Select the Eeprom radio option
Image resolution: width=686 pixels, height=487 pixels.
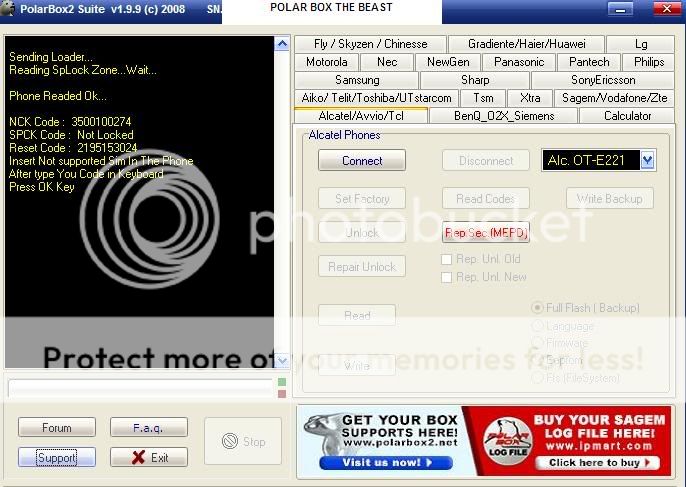point(537,360)
